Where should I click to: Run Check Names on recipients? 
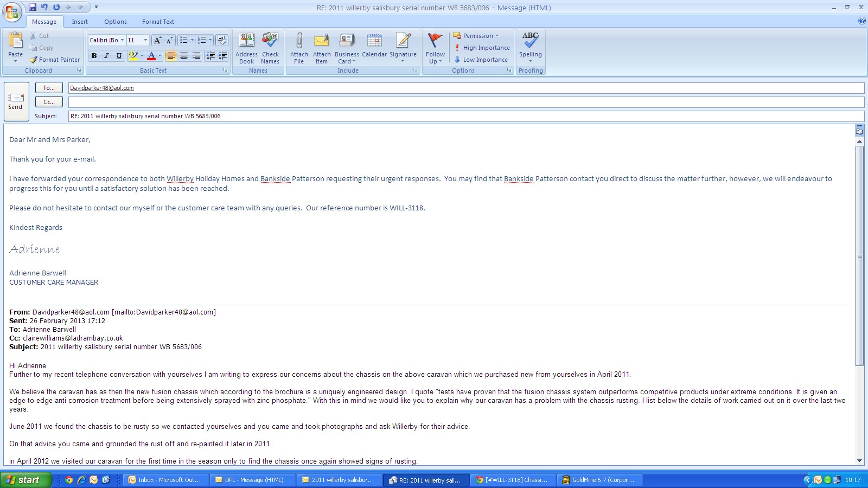(x=270, y=48)
